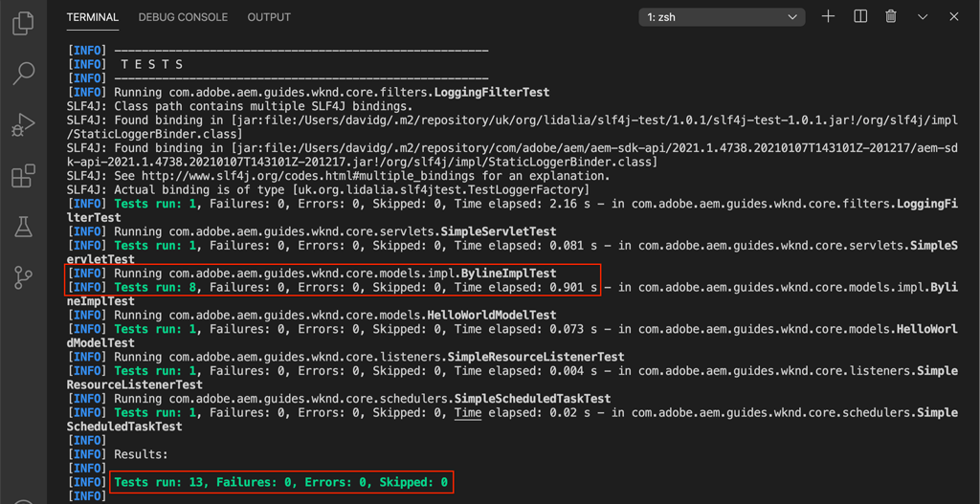Open the Source Control view
Screen dimensions: 980x504
(23, 277)
